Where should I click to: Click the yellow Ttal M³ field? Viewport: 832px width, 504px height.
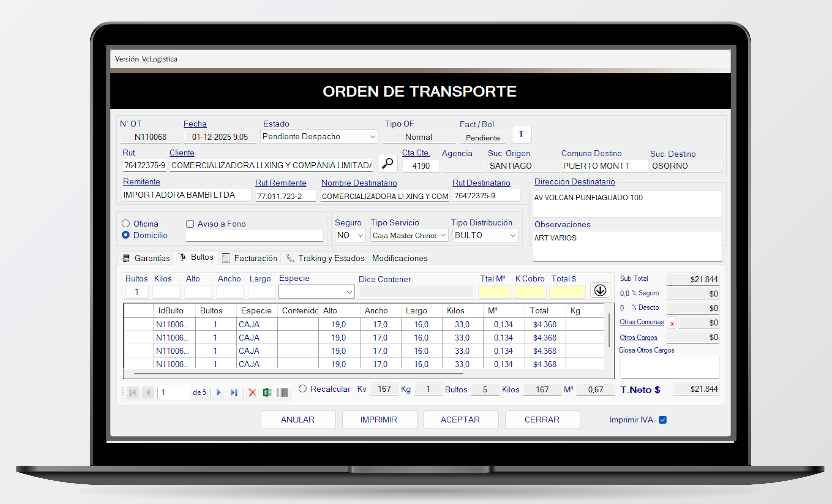pyautogui.click(x=494, y=291)
